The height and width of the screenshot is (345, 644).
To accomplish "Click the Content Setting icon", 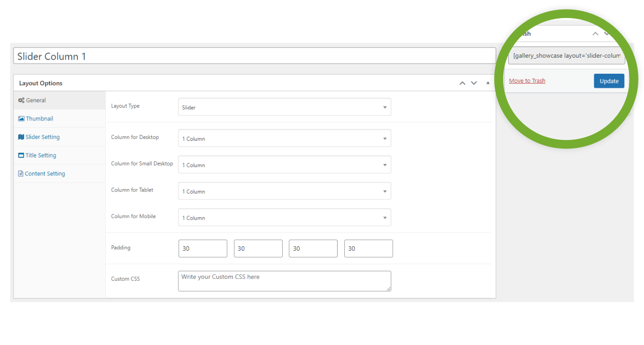I will [x=21, y=173].
